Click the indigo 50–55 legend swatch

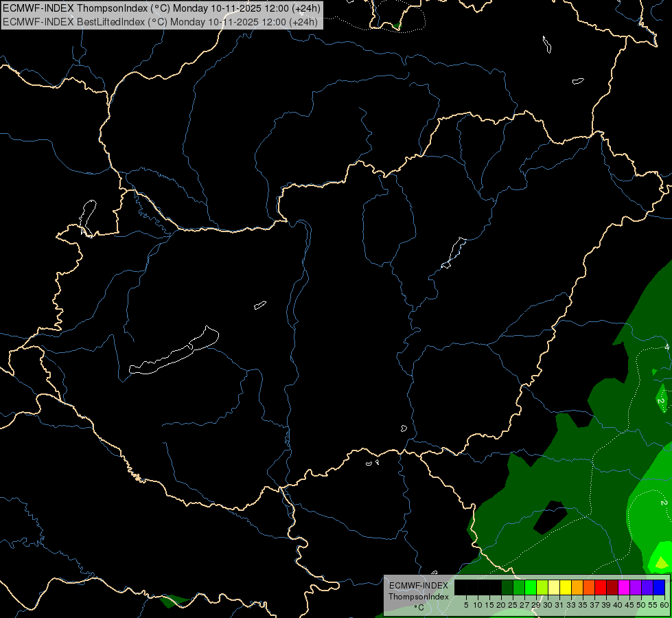(647, 587)
